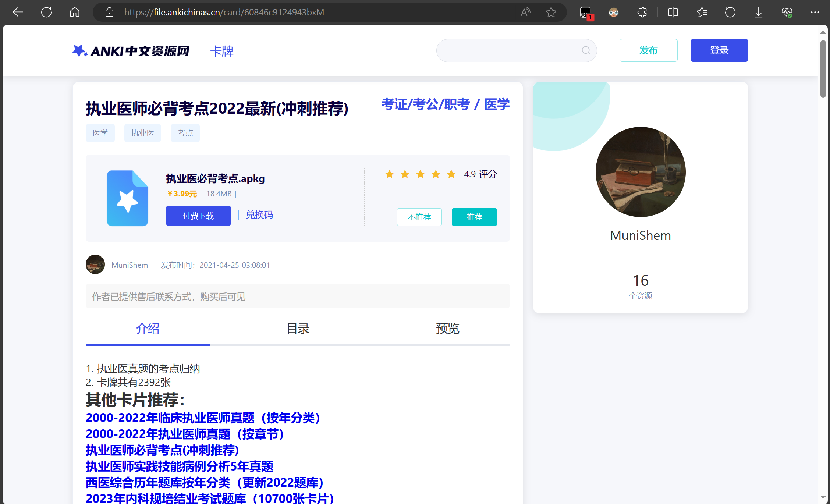Open browser history clock icon
Image resolution: width=830 pixels, height=504 pixels.
pos(730,12)
